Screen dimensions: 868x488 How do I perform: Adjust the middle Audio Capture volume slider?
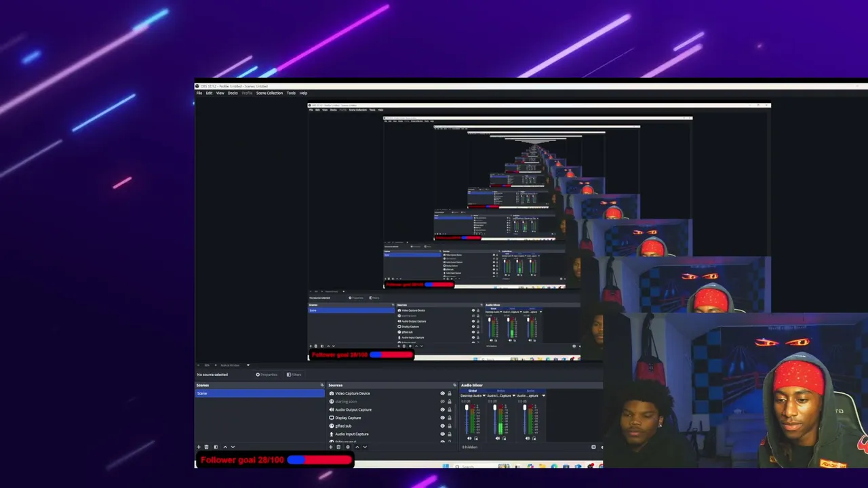(496, 418)
